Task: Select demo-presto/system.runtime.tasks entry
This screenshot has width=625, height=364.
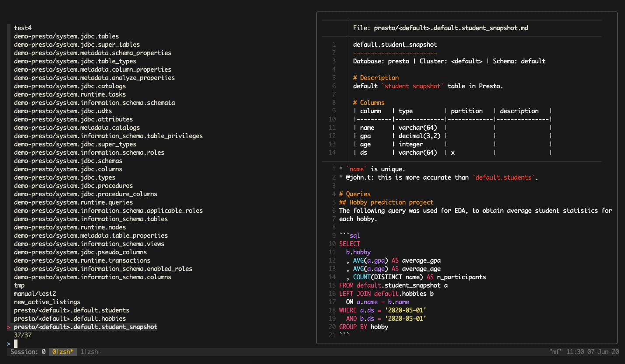Action: (70, 94)
